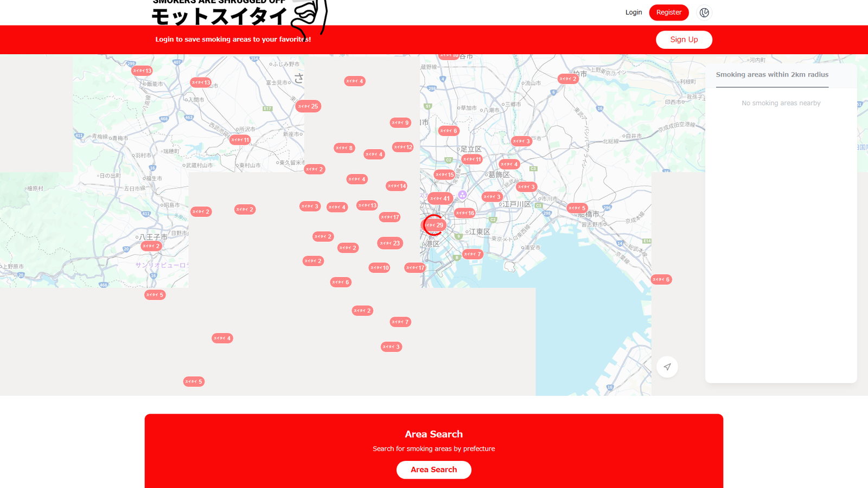Select the スイタイ 6 marker on the right coast
Image resolution: width=868 pixels, height=488 pixels.
[x=661, y=279]
